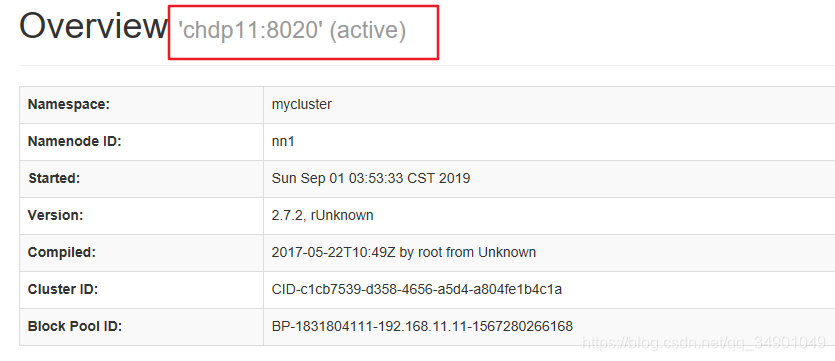Select the 2.7.2, rUnknown version text

tap(322, 216)
